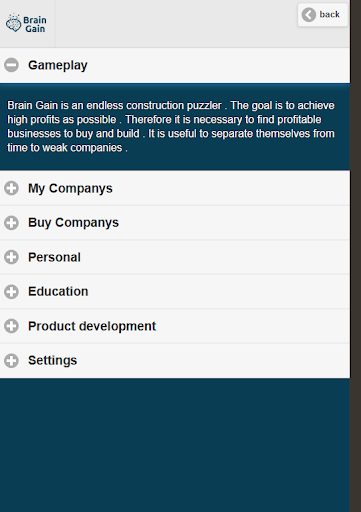361x512 pixels.
Task: Expand Education with its plus icon
Action: pos(12,292)
